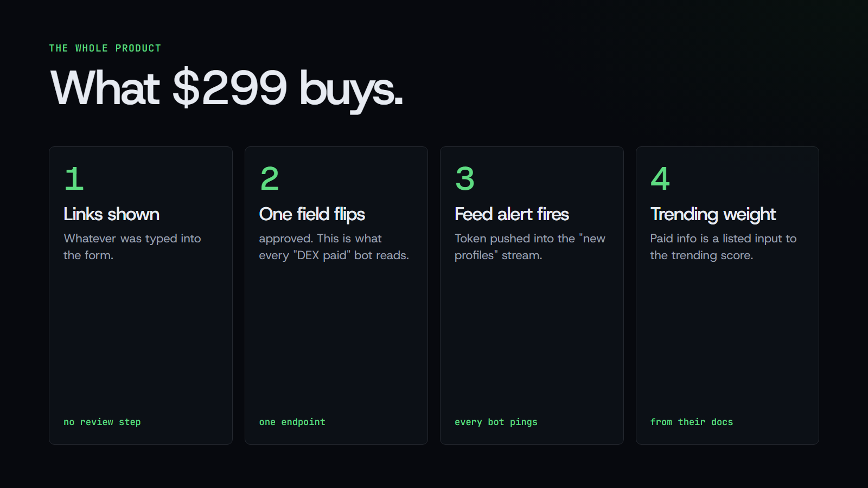Click the green number 1 on first card
The width and height of the screenshot is (868, 488).
[x=74, y=179]
